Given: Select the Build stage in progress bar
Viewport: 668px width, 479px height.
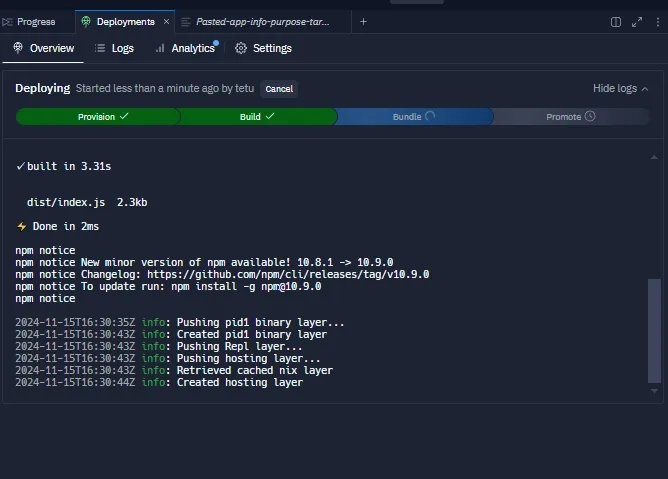Looking at the screenshot, I should tap(258, 116).
